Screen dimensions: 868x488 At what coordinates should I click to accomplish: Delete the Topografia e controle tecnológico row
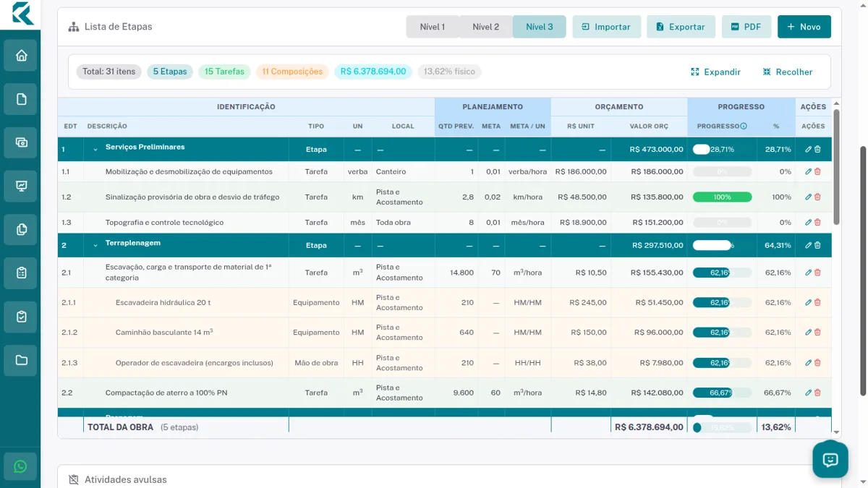click(x=818, y=223)
